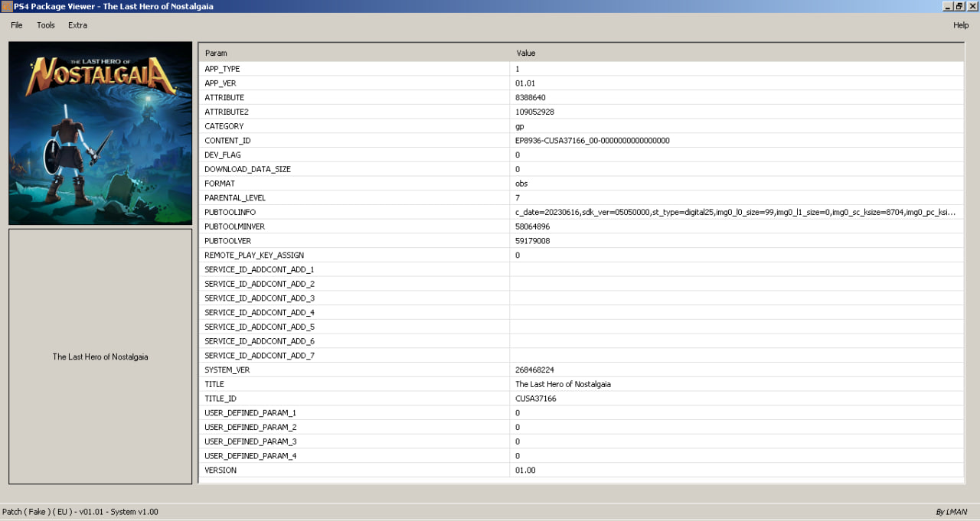This screenshot has height=521, width=980.
Task: Minimize the PS4 Package Viewer window
Action: pos(948,6)
